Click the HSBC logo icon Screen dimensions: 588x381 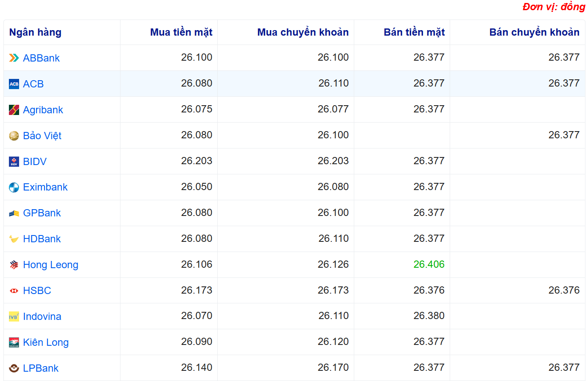click(14, 291)
